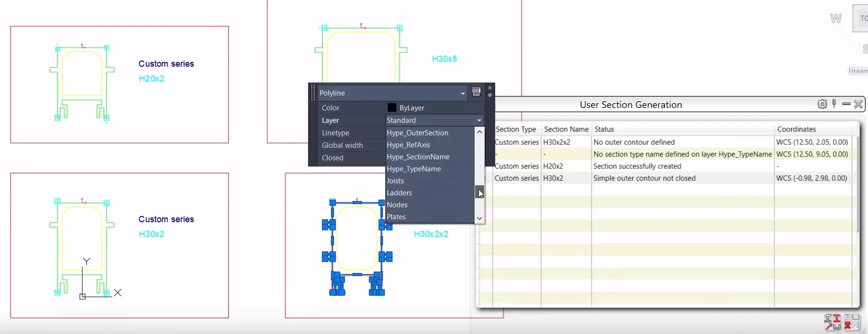Expand the Polyline object type dropdown

pyautogui.click(x=463, y=93)
